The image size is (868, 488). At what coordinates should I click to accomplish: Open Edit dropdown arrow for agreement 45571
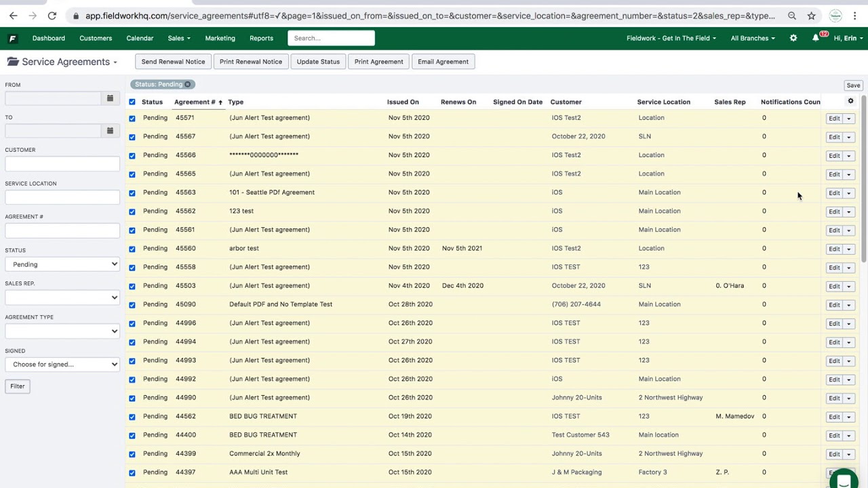click(x=848, y=119)
